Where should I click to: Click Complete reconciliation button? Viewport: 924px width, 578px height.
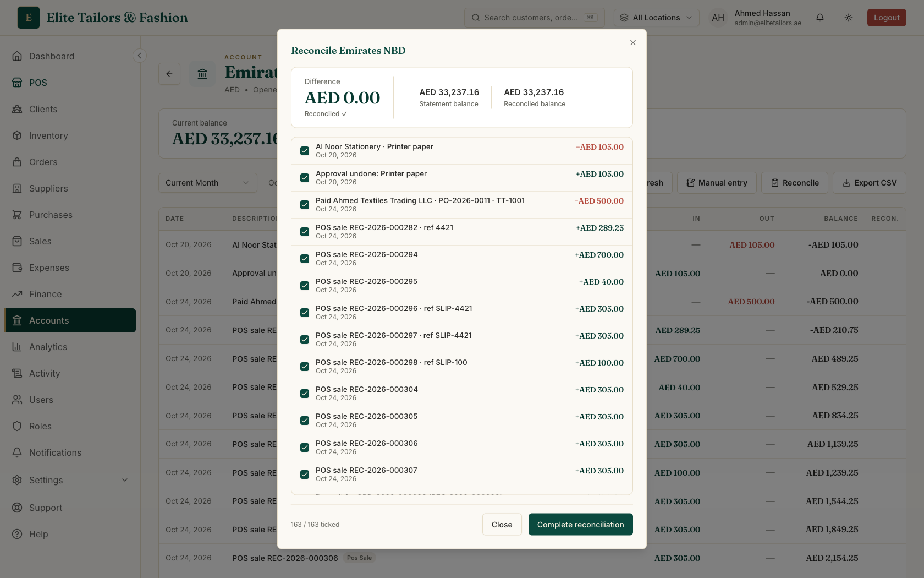pyautogui.click(x=581, y=525)
